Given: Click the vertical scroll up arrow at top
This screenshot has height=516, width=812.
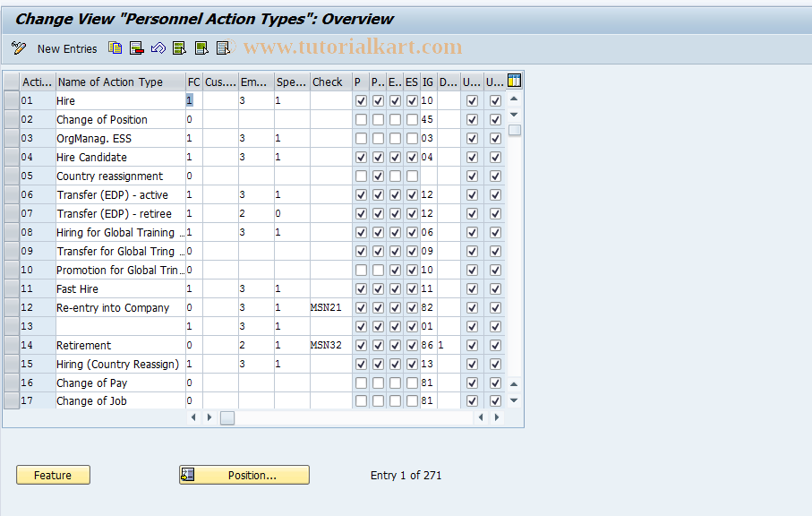Looking at the screenshot, I should click(514, 99).
